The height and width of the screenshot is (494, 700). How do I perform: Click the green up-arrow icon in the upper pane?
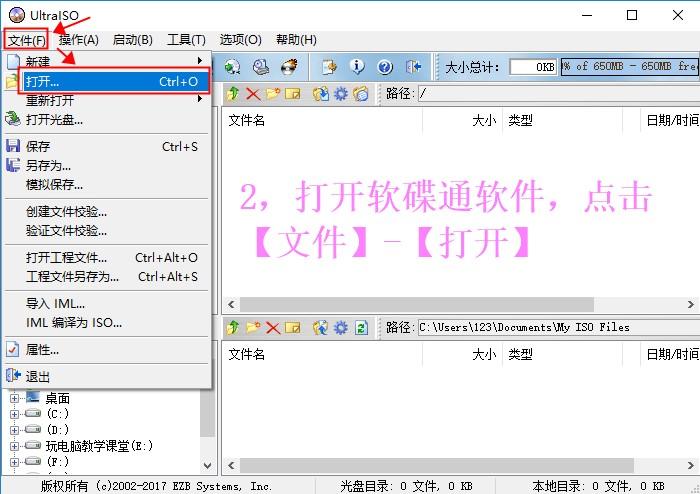pyautogui.click(x=233, y=94)
